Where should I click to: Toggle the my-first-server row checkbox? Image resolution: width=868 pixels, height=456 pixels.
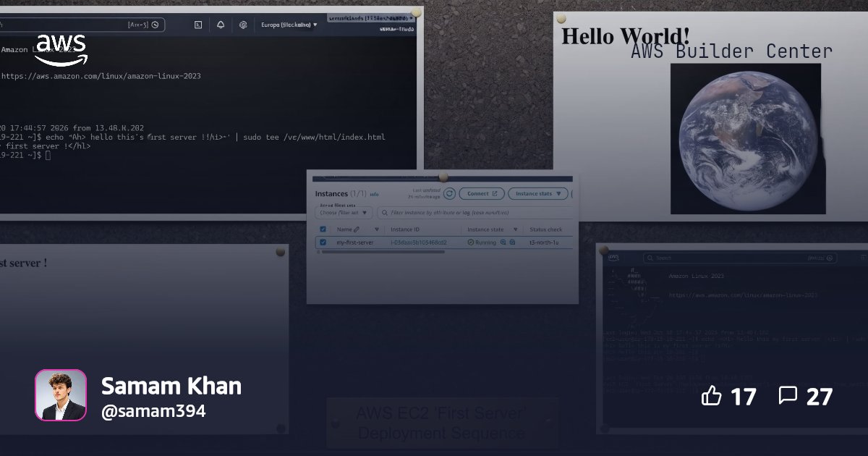323,242
